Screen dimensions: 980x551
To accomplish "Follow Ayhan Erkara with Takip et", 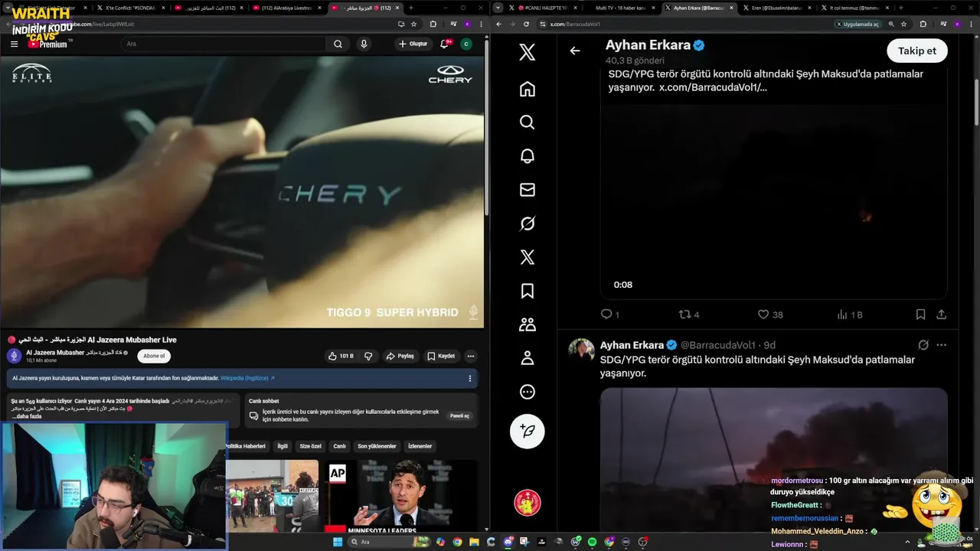I will click(x=917, y=51).
